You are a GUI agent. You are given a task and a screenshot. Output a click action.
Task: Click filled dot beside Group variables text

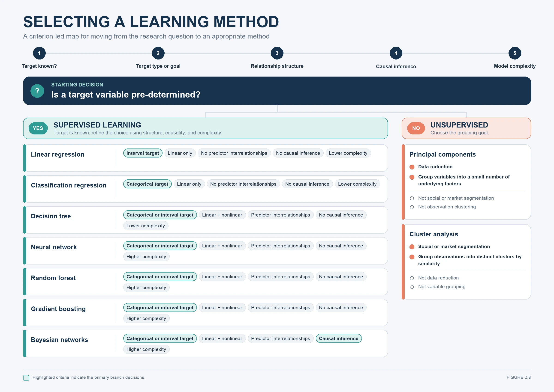412,177
